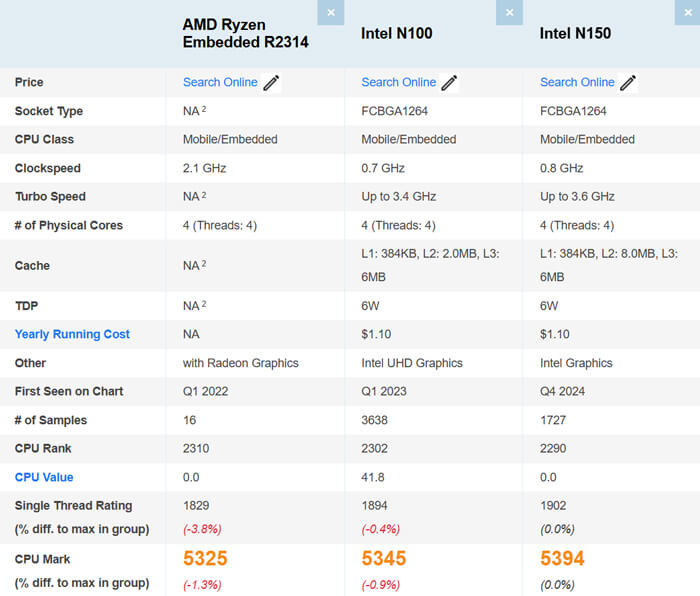Open Search Online link for AMD Ryzen

pyautogui.click(x=220, y=82)
